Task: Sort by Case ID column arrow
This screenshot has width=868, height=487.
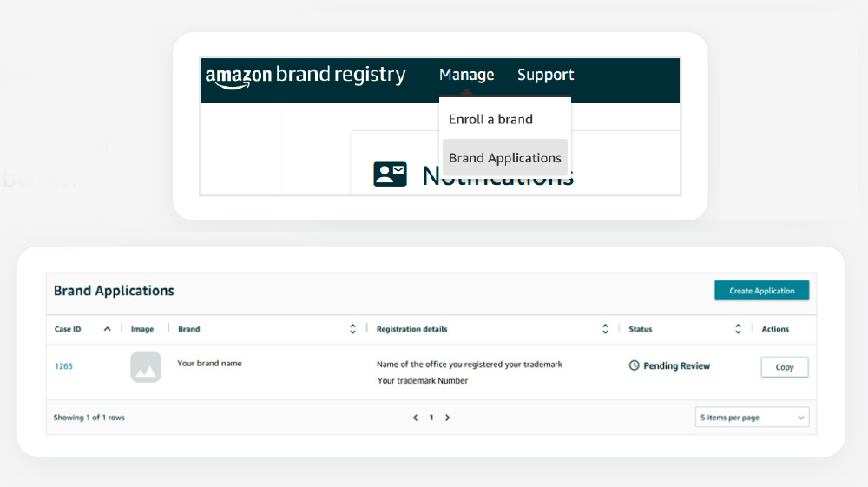Action: pos(108,329)
